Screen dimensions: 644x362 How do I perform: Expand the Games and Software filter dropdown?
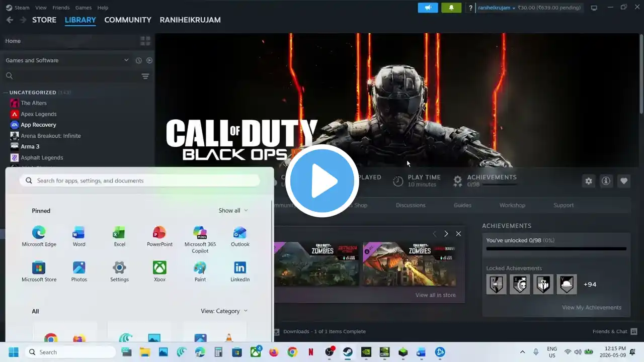67,60
